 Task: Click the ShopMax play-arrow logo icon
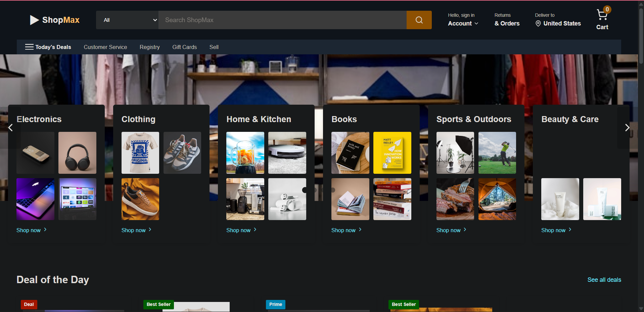pos(34,20)
